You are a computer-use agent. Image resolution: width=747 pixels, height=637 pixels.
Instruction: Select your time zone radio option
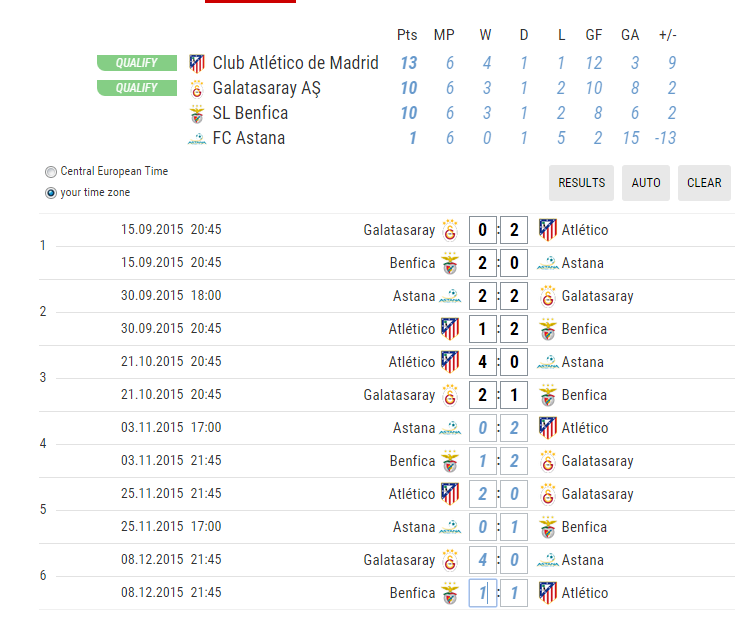[x=50, y=193]
